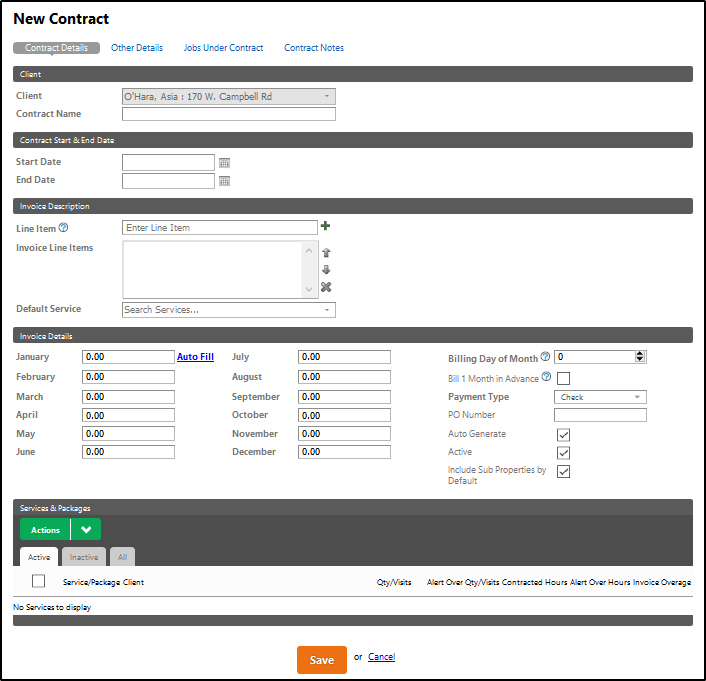Click the September amount field
The width and height of the screenshot is (706, 681).
pos(344,397)
